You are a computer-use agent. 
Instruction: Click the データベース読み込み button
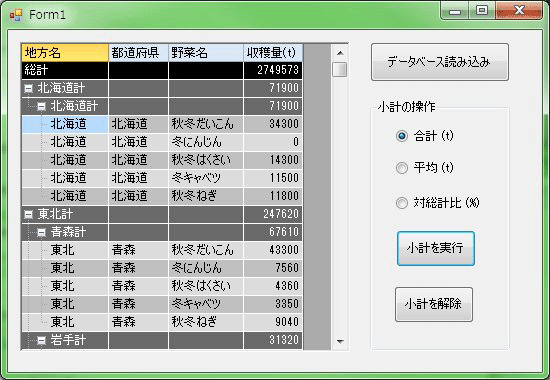(440, 62)
